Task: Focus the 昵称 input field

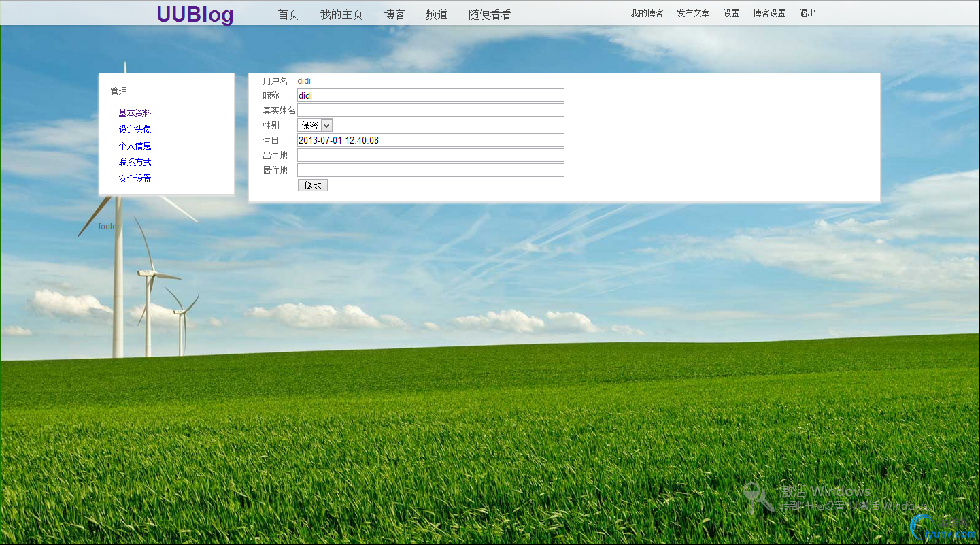Action: [x=430, y=95]
